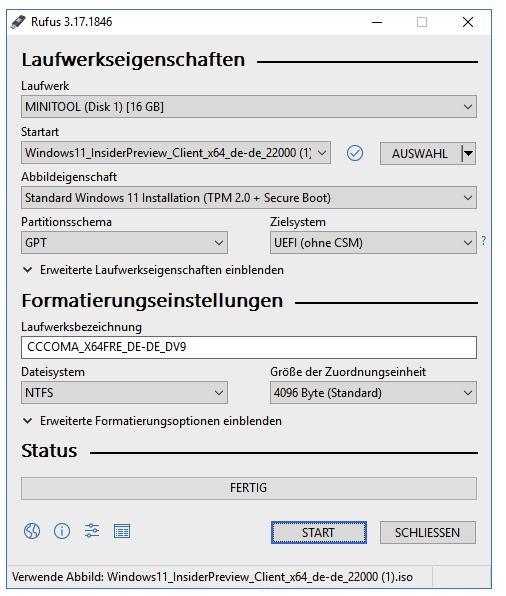Click the Startart label
The width and height of the screenshot is (506, 596).
[x=40, y=132]
